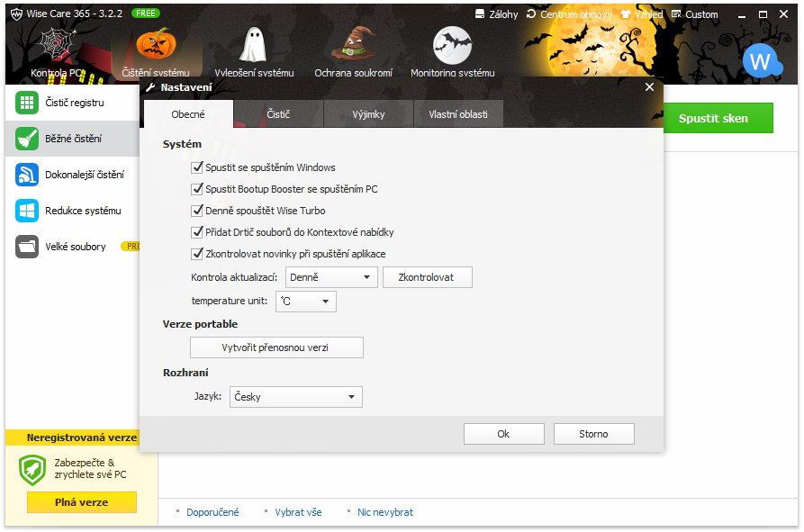Open temperature unit °C dropdown
The height and width of the screenshot is (532, 804).
[305, 302]
